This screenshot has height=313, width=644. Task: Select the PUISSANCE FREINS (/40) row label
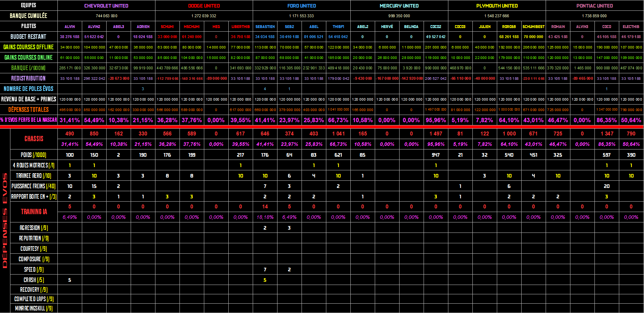coord(33,186)
